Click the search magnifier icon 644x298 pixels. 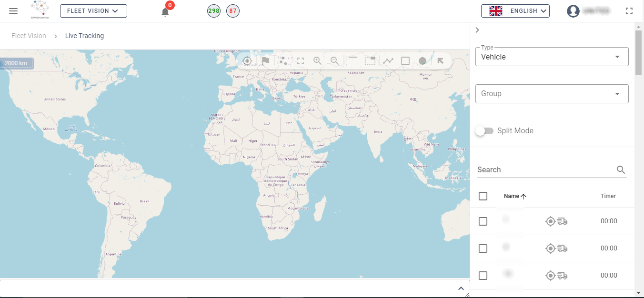coord(621,170)
